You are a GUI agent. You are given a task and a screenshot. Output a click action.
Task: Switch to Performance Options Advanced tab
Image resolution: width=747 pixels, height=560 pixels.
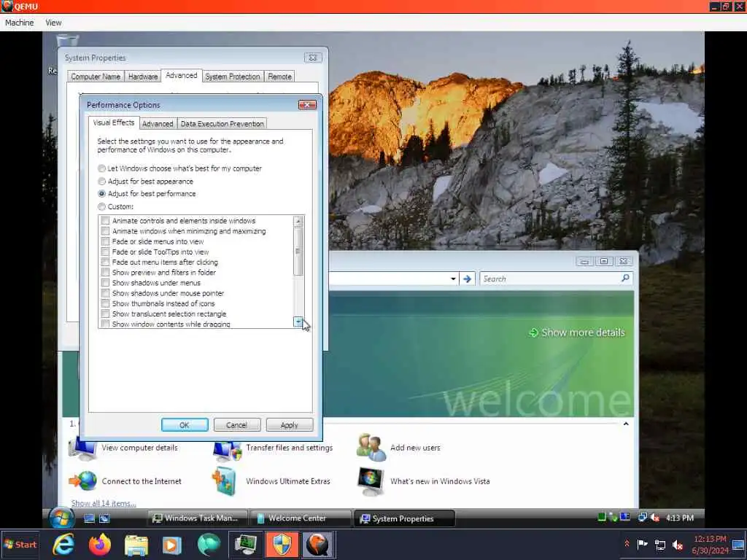tap(158, 124)
